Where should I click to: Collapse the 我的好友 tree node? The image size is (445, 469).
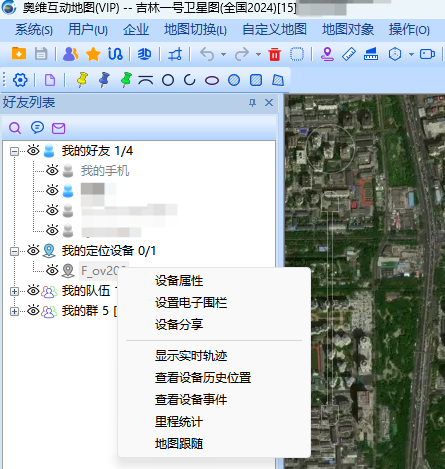[14, 151]
